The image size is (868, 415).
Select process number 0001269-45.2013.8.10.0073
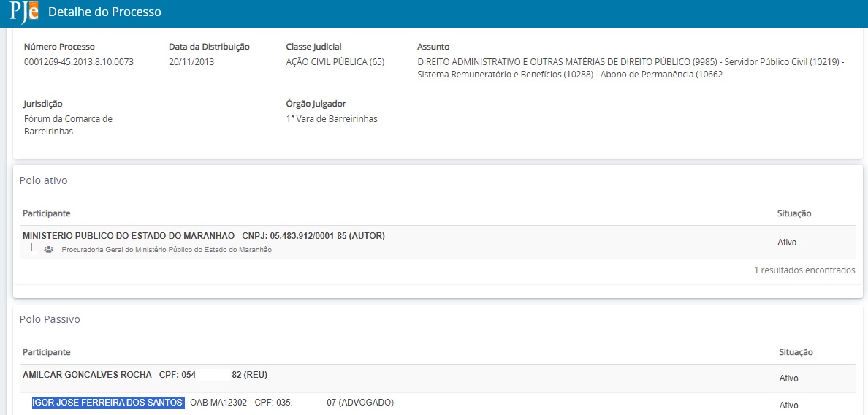click(79, 62)
